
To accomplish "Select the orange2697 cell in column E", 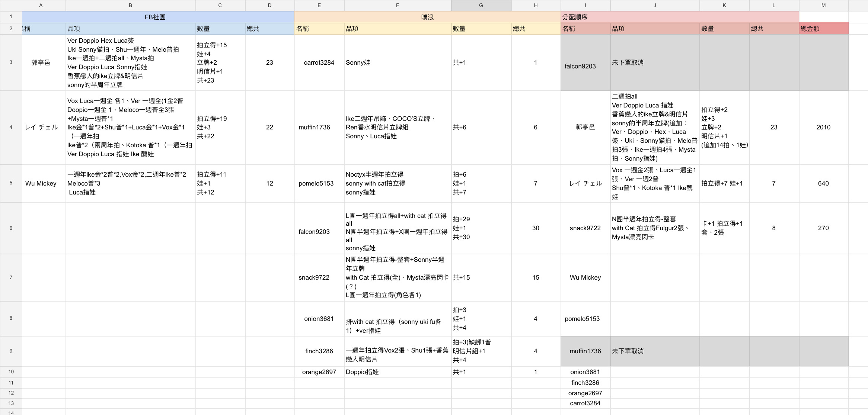I will coord(319,372).
